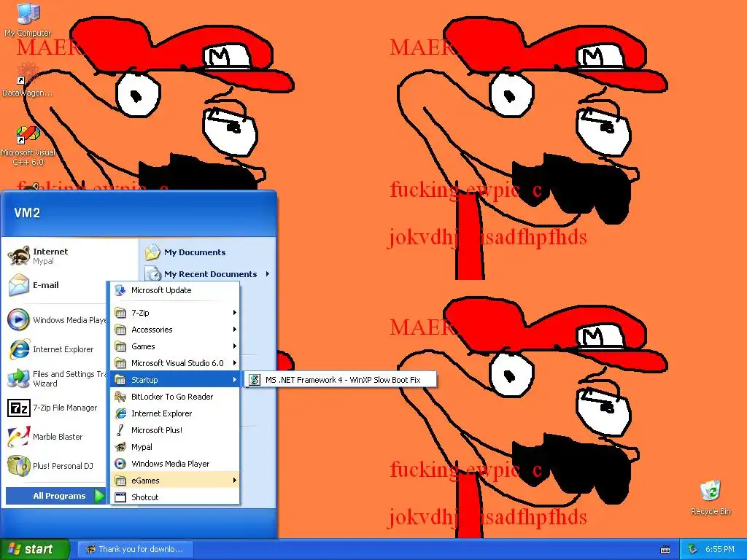Image resolution: width=747 pixels, height=560 pixels.
Task: Click the Mypal raccoon icon under Internet
Action: (x=18, y=256)
